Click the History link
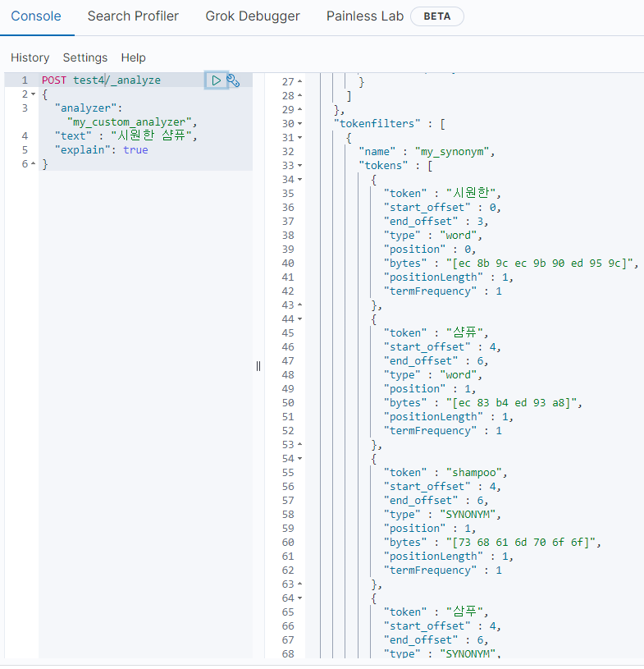The height and width of the screenshot is (669, 644). click(30, 57)
